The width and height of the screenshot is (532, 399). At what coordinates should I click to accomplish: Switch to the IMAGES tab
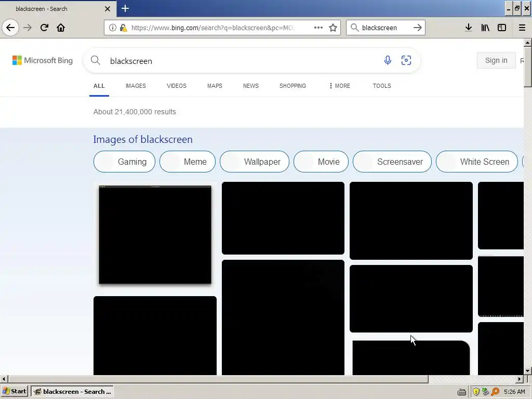tap(136, 86)
